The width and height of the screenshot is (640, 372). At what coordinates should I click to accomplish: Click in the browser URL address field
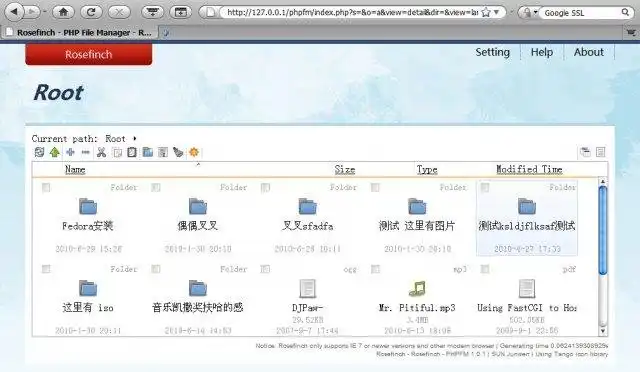click(352, 12)
